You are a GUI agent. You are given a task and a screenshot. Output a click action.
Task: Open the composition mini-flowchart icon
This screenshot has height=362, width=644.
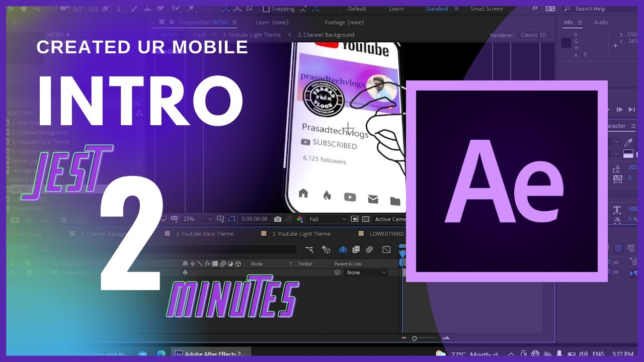(x=309, y=249)
